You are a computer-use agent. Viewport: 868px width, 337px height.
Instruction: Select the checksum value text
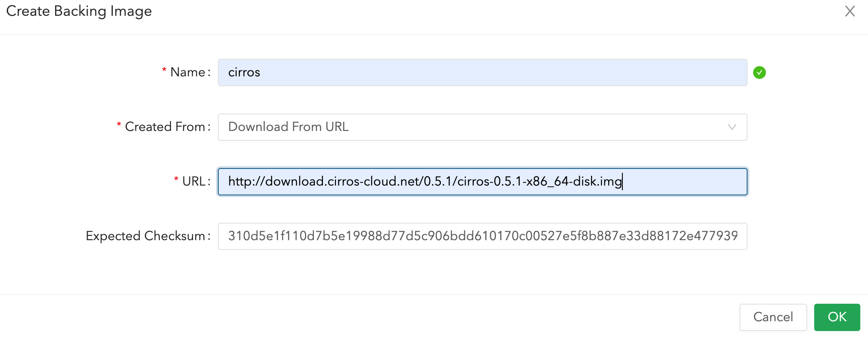[x=483, y=236]
